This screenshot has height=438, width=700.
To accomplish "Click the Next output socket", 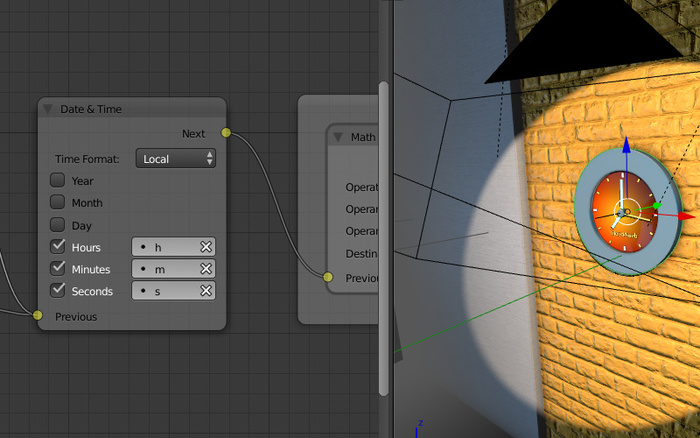I will [x=226, y=133].
